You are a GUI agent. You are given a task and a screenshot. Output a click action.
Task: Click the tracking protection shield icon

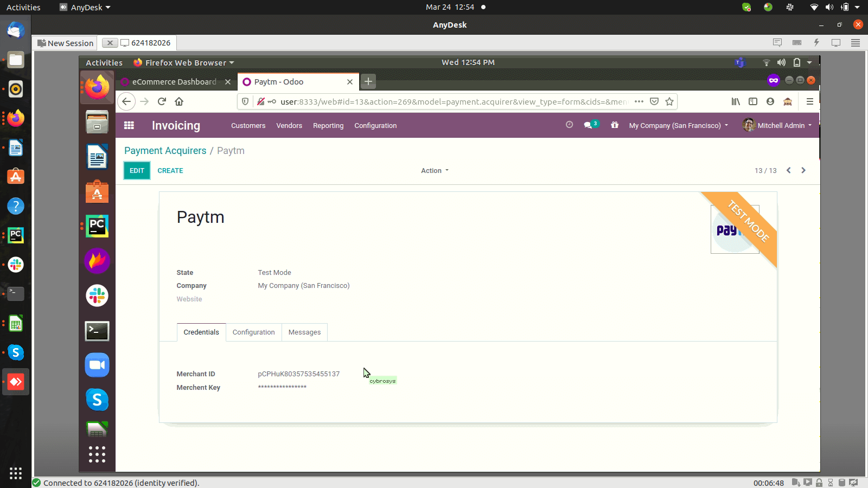tap(245, 101)
